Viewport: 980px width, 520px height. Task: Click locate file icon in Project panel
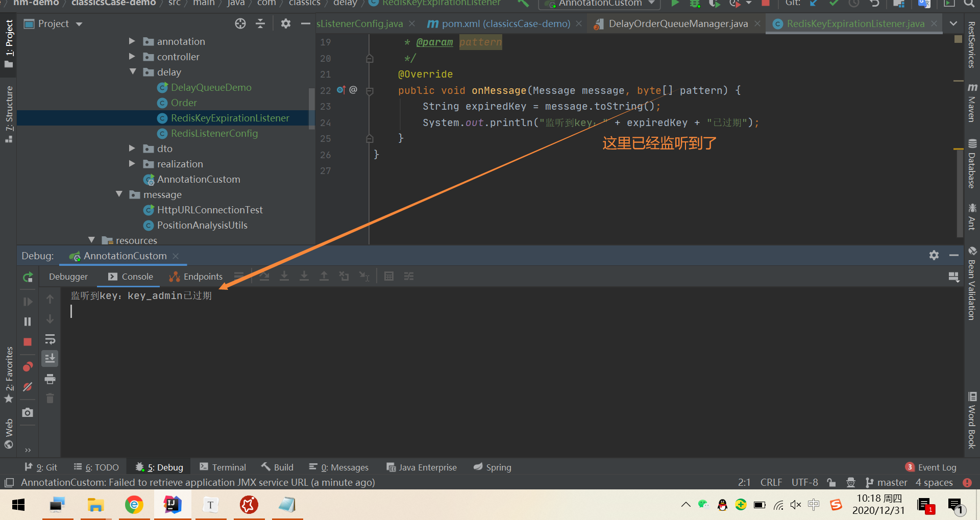tap(240, 23)
